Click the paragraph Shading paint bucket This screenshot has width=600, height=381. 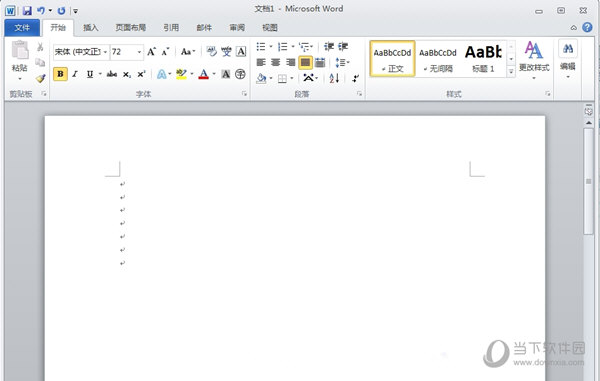coord(261,78)
